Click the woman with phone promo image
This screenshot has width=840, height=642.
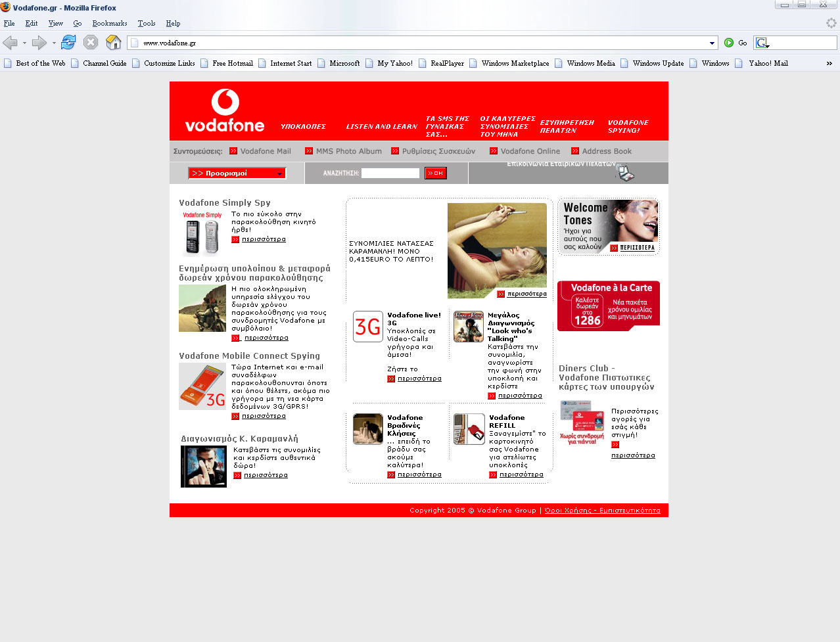(x=497, y=250)
